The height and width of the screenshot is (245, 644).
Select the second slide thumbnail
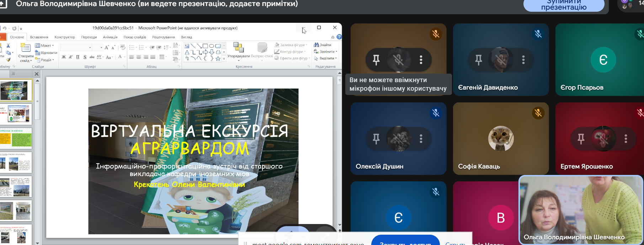19,114
